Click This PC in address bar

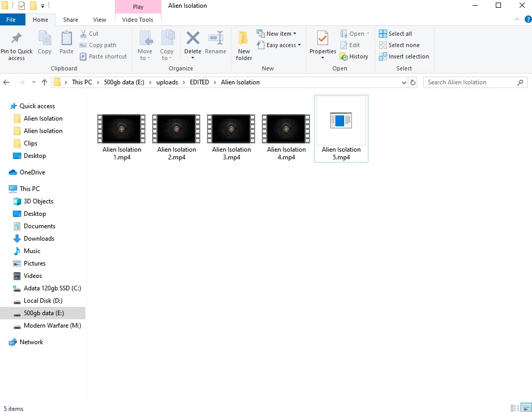(82, 82)
